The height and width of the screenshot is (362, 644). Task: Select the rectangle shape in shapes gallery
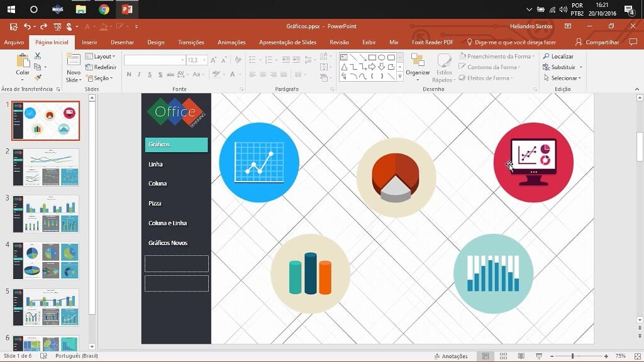tap(372, 57)
